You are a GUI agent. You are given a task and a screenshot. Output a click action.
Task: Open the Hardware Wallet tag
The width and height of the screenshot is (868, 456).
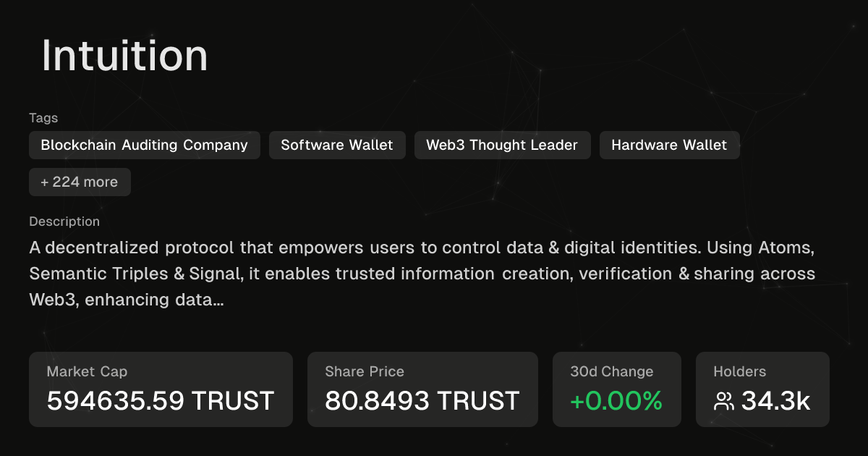669,145
